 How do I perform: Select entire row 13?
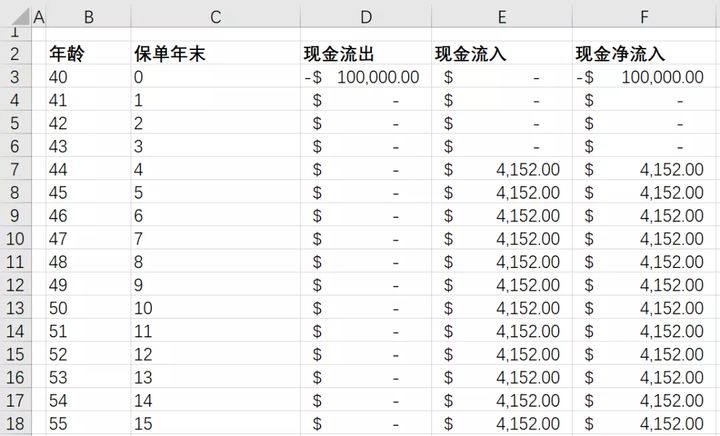click(x=15, y=308)
